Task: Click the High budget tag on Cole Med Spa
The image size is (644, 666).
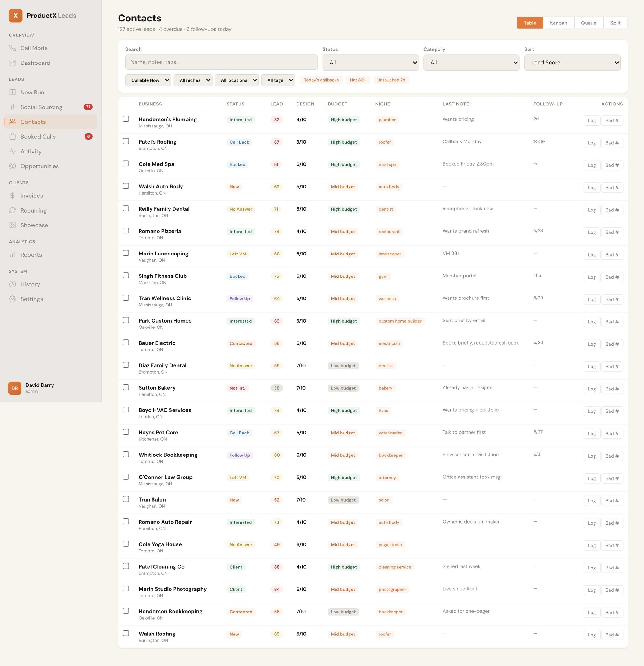Action: tap(343, 164)
